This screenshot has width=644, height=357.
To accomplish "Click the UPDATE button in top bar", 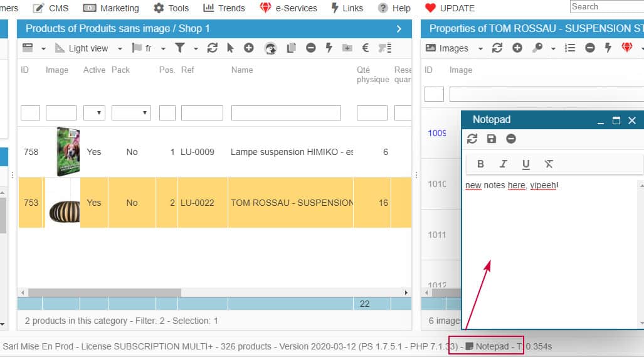I will (x=450, y=8).
